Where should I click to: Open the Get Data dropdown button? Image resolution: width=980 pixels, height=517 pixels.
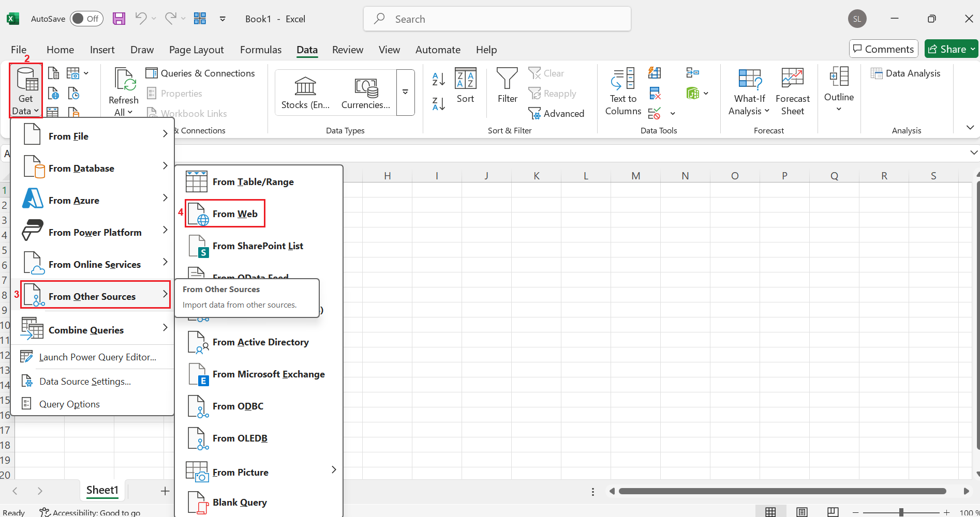[25, 91]
